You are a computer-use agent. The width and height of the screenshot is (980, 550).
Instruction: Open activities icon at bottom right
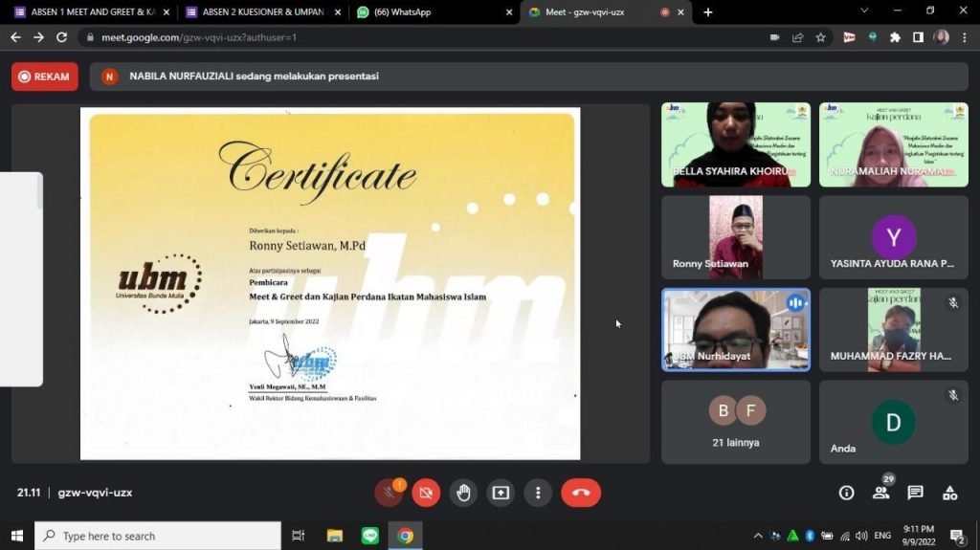point(950,493)
